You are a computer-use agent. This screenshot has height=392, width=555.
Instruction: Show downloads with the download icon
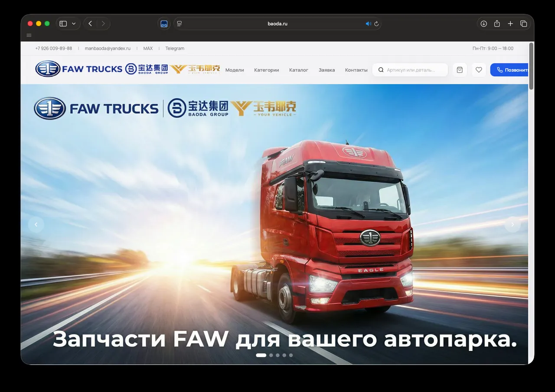click(x=484, y=23)
